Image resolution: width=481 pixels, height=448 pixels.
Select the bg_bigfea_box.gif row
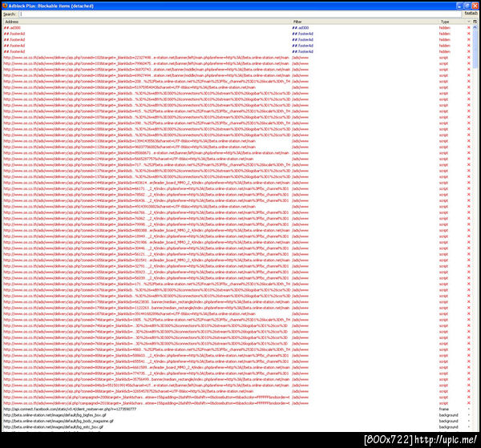point(147,415)
